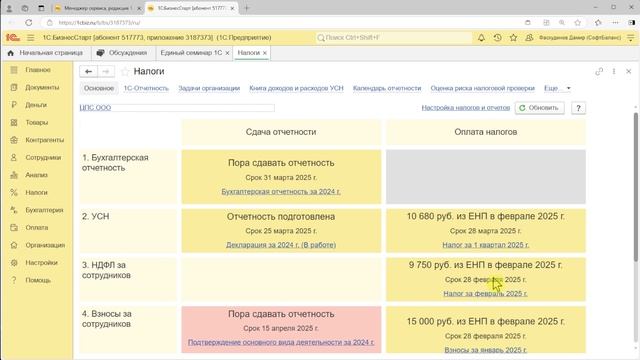Open Бухгалтерская отчетность за 2024 г. link

click(281, 191)
